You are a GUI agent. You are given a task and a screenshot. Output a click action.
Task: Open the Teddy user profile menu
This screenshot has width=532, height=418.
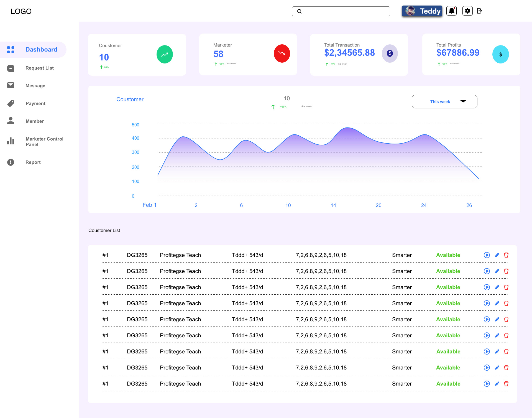[422, 11]
